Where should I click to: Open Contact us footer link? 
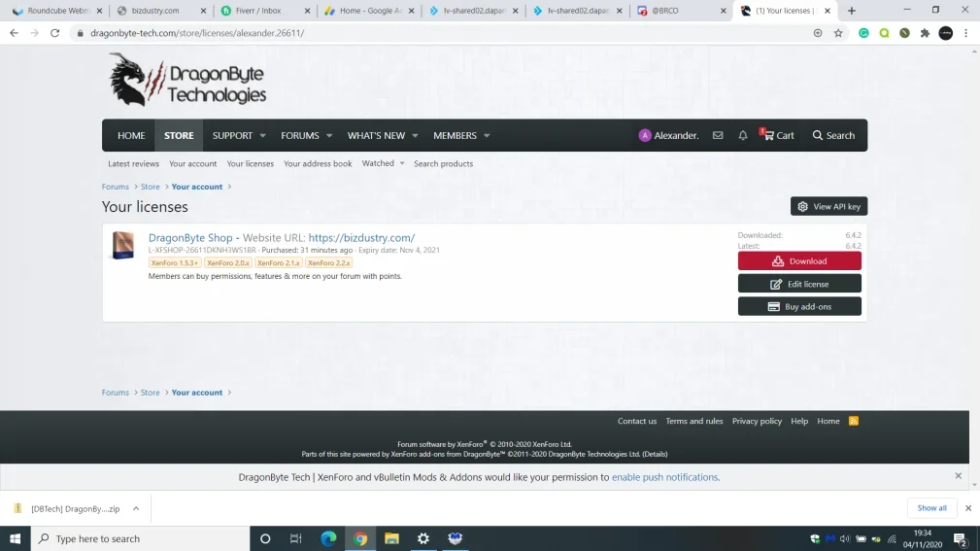637,421
